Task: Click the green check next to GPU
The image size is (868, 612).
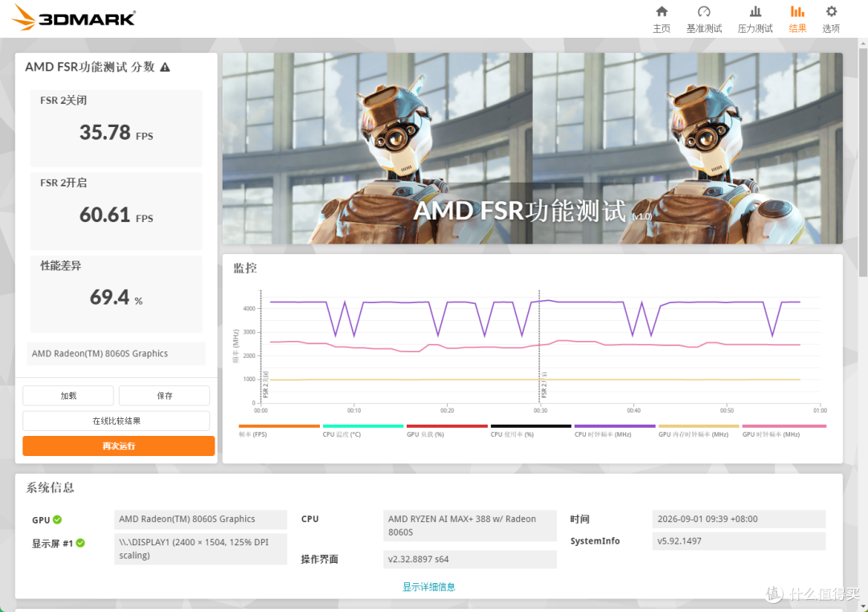Action: (58, 520)
